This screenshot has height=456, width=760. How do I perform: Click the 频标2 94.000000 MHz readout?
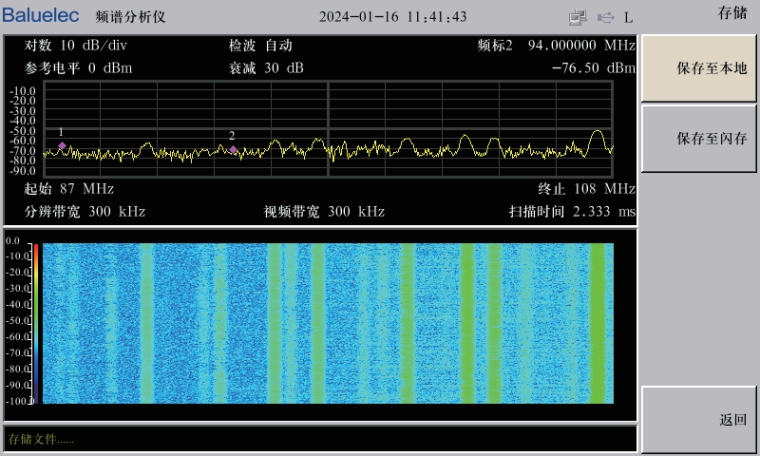click(x=556, y=45)
